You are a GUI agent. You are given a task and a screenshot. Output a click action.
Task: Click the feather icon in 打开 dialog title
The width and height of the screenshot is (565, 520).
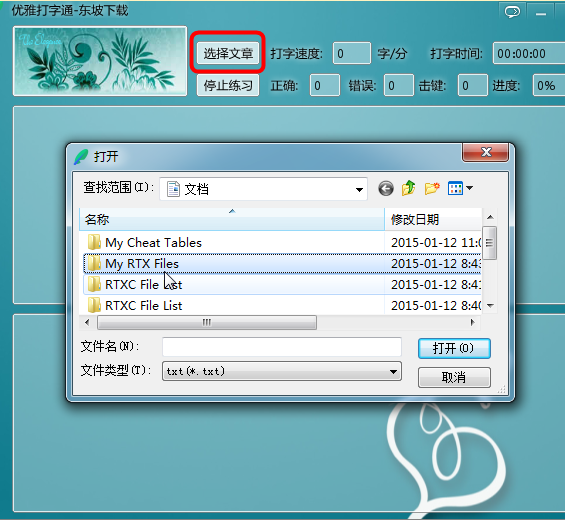point(81,157)
